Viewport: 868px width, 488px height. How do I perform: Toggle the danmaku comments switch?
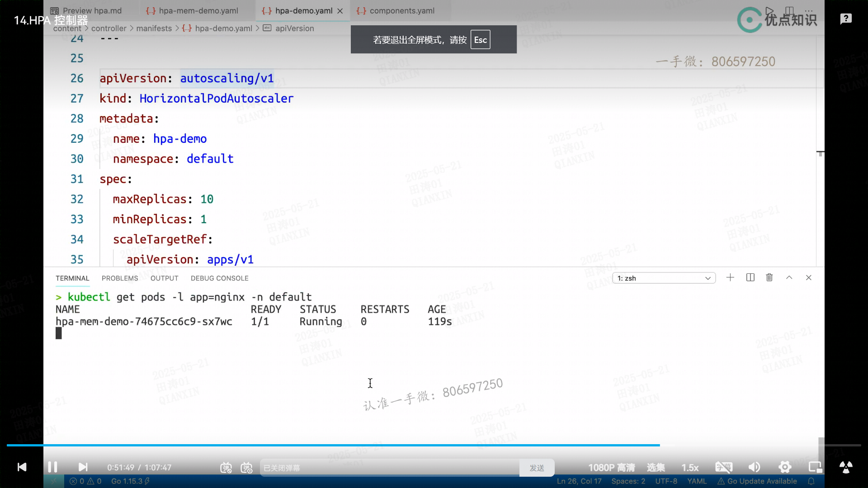click(226, 468)
